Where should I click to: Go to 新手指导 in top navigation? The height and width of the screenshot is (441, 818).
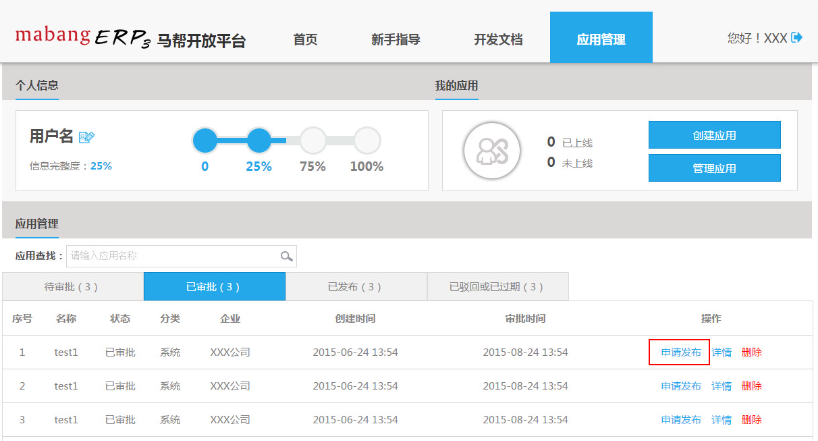coord(395,40)
